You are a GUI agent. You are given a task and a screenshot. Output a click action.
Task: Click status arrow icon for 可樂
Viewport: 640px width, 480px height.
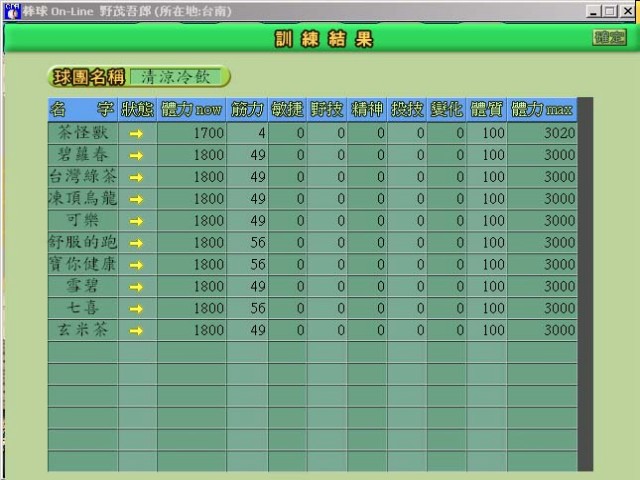137,220
